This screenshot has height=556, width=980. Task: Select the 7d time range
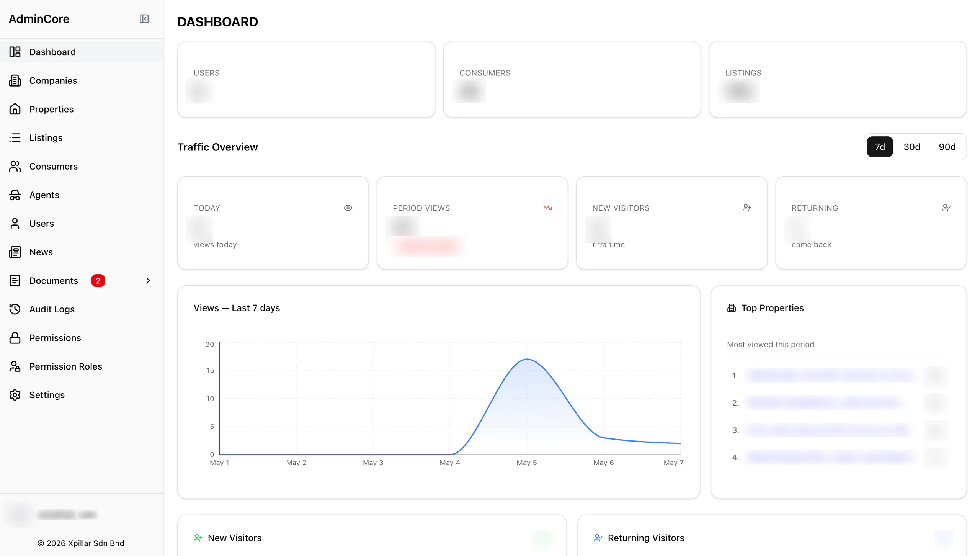[x=880, y=147]
